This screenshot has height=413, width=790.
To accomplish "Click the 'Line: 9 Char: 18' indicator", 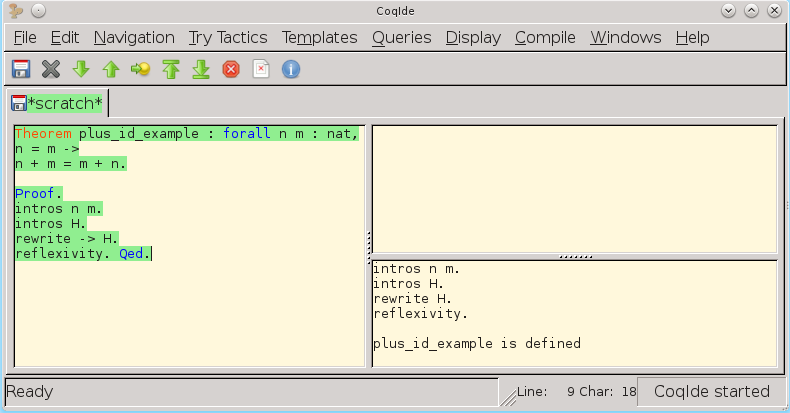I will tap(576, 391).
